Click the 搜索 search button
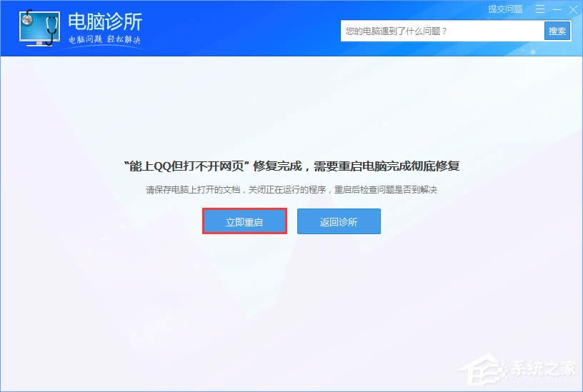The height and width of the screenshot is (392, 583). click(x=557, y=31)
